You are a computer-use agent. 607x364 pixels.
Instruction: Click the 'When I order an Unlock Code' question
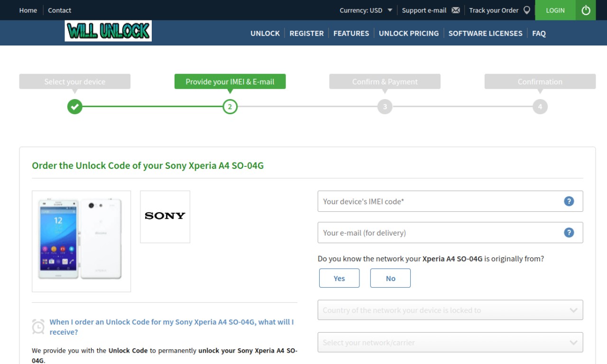172,327
